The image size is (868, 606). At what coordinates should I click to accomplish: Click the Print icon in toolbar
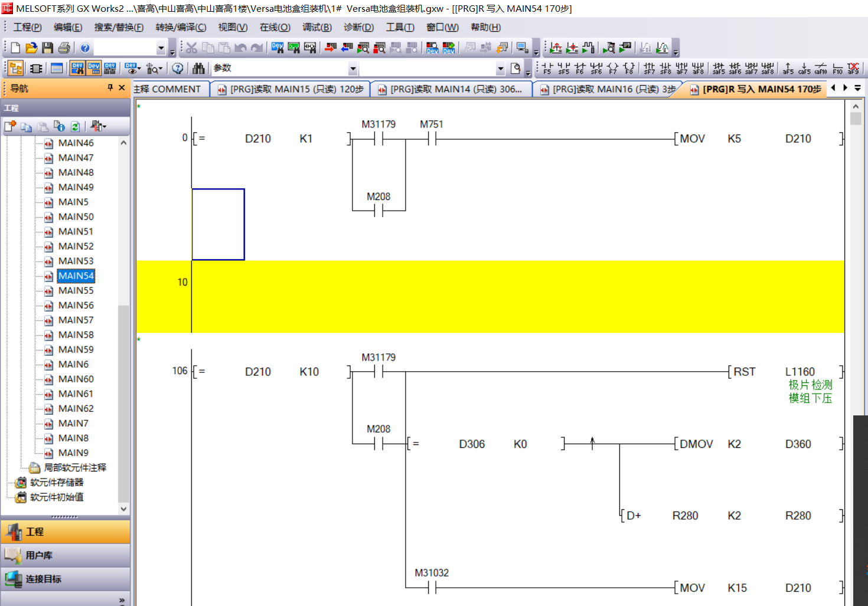[x=64, y=48]
